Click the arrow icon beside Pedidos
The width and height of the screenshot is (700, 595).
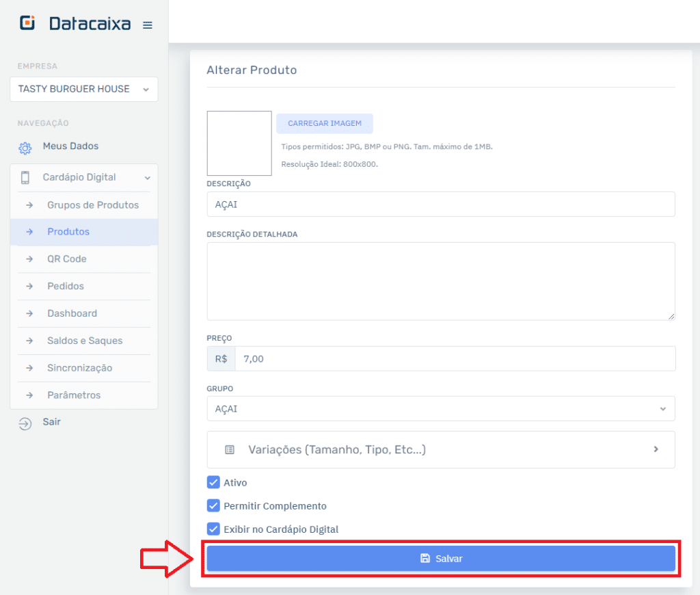coord(29,287)
